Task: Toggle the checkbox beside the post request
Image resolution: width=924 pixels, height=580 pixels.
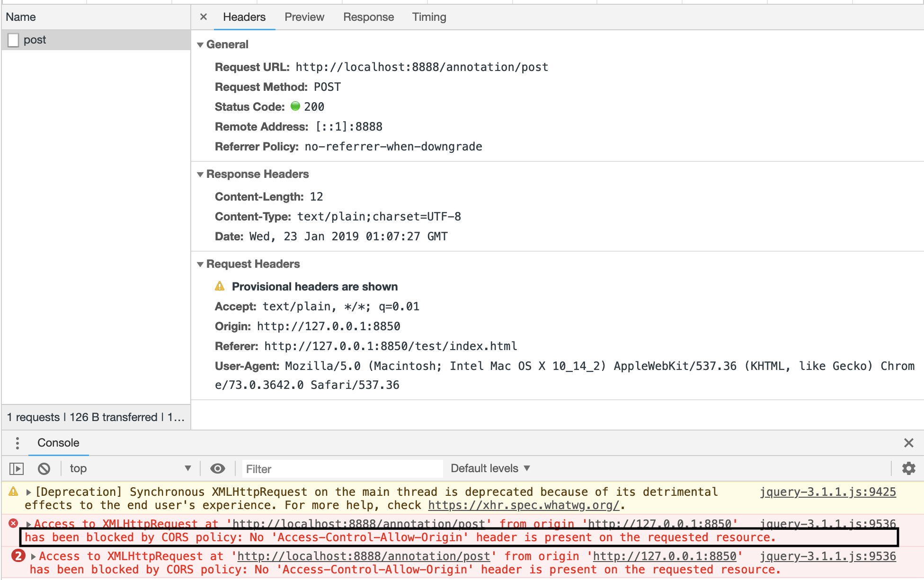Action: click(13, 40)
